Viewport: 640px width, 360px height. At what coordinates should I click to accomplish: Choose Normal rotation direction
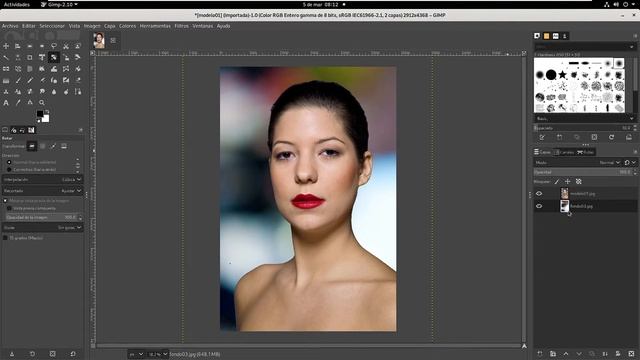pos(9,162)
